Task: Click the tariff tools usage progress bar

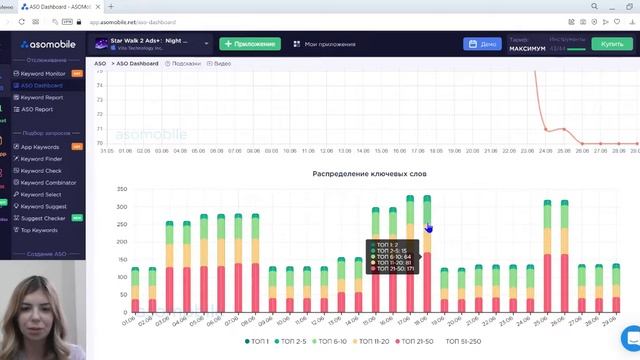Action: (576, 49)
